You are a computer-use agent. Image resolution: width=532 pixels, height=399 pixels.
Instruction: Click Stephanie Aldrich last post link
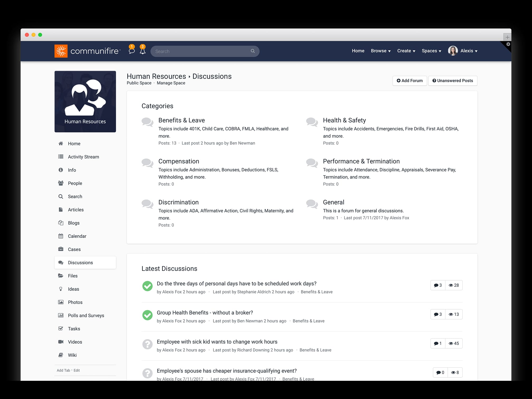point(254,292)
